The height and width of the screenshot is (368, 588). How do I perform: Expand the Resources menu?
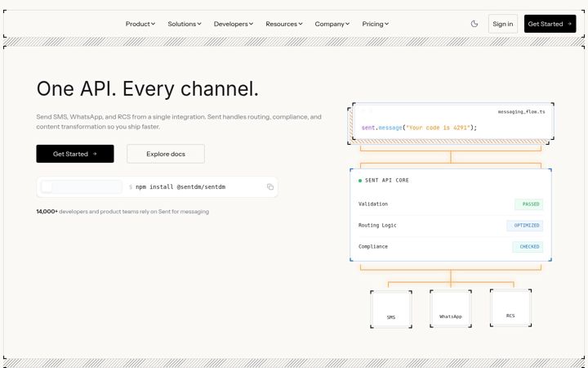[284, 24]
